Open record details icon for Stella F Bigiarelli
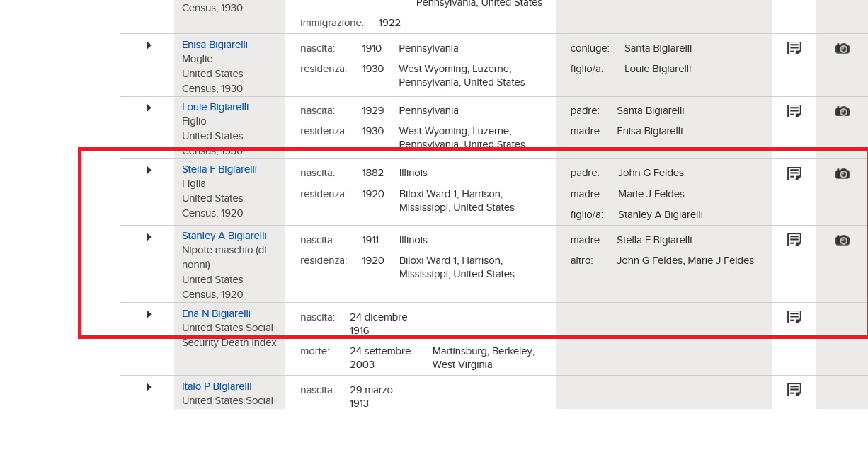Screen dimensions: 868x450 click(794, 173)
